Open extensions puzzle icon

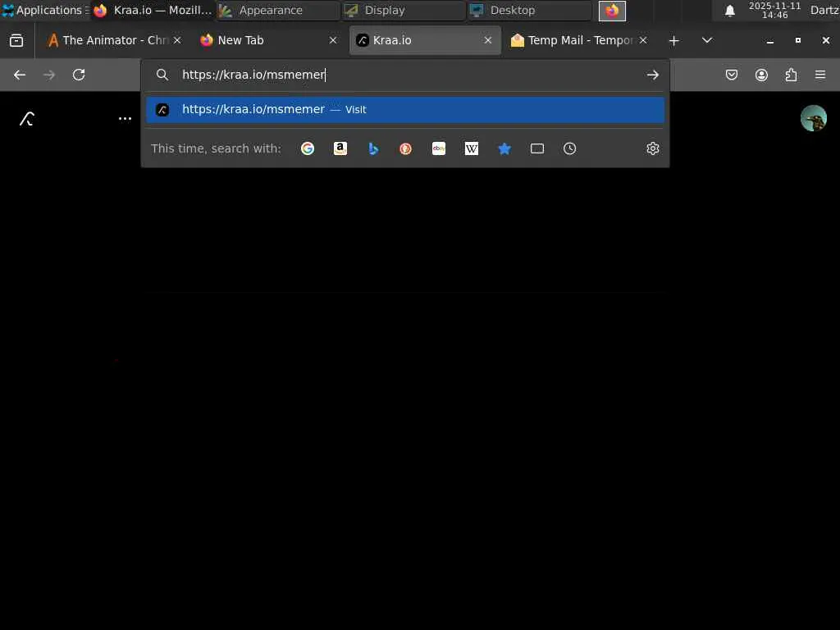[x=791, y=75]
